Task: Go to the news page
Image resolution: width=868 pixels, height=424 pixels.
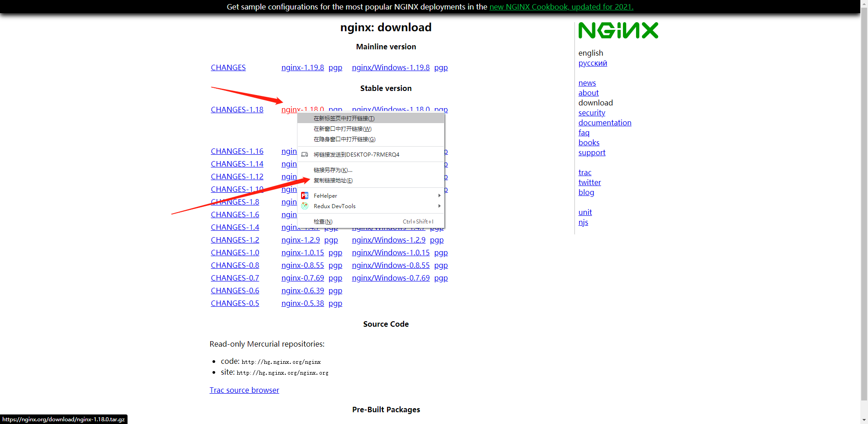Action: [x=587, y=83]
